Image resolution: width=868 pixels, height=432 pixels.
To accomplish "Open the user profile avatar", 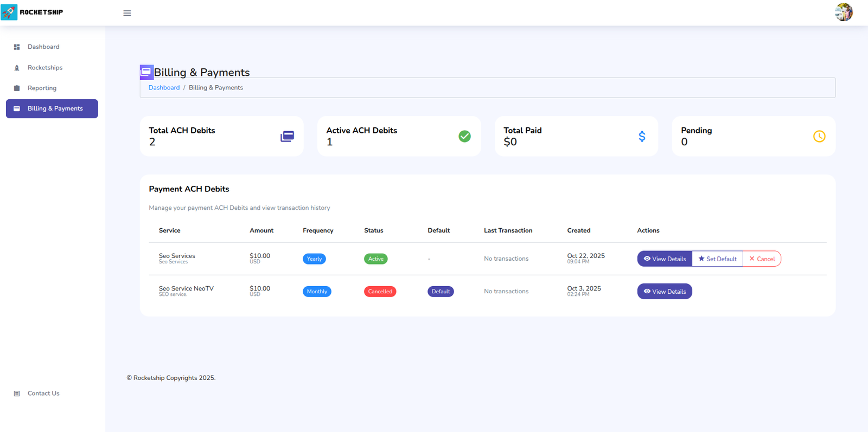I will 843,12.
